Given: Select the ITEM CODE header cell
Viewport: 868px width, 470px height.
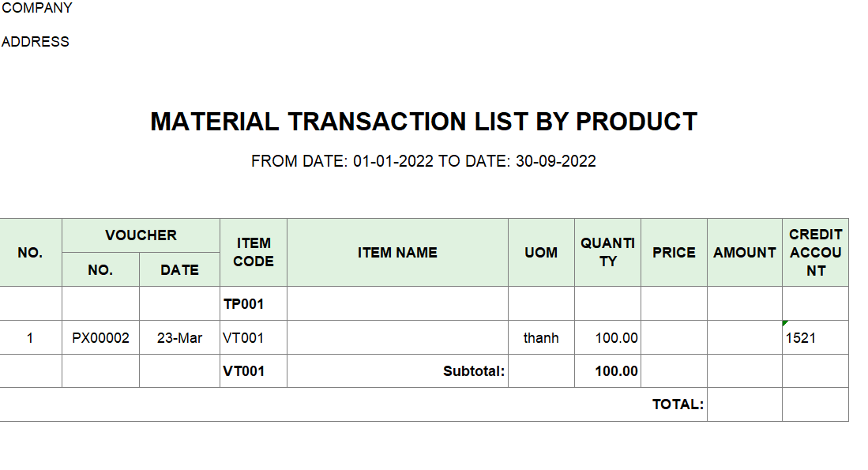Looking at the screenshot, I should tap(254, 253).
